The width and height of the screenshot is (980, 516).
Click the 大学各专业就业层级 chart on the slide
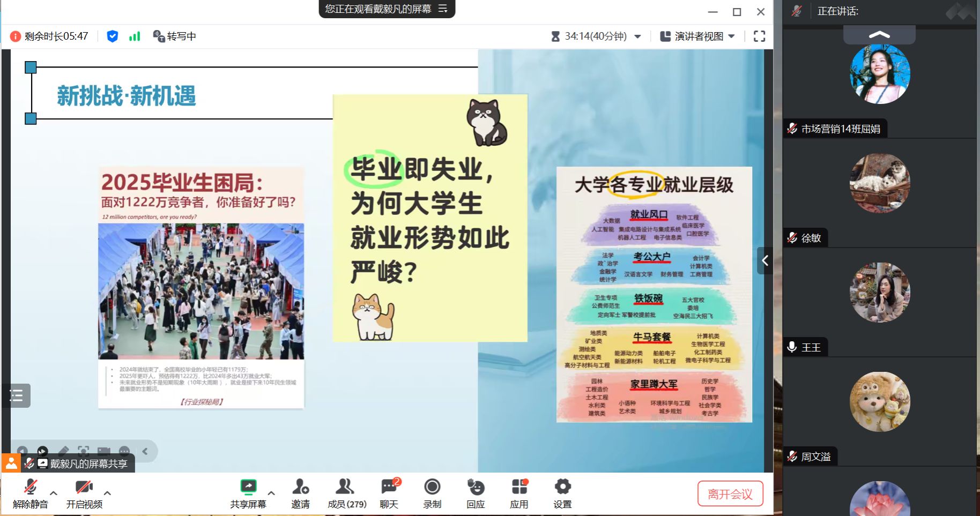coord(654,294)
